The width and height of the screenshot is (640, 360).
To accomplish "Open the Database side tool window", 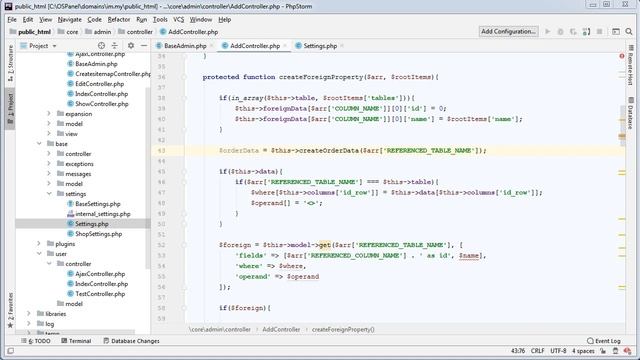I will [631, 113].
